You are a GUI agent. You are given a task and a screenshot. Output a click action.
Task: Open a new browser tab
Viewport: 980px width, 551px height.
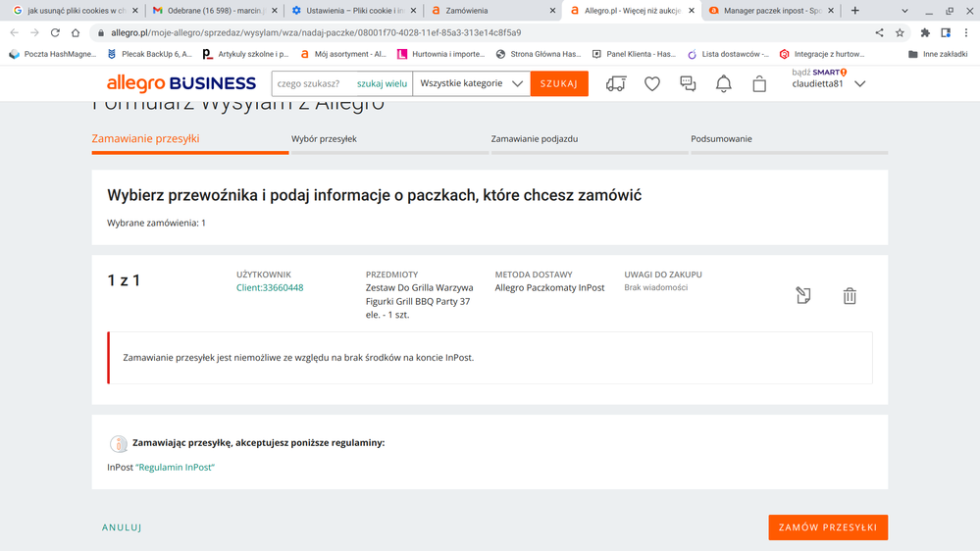[855, 10]
